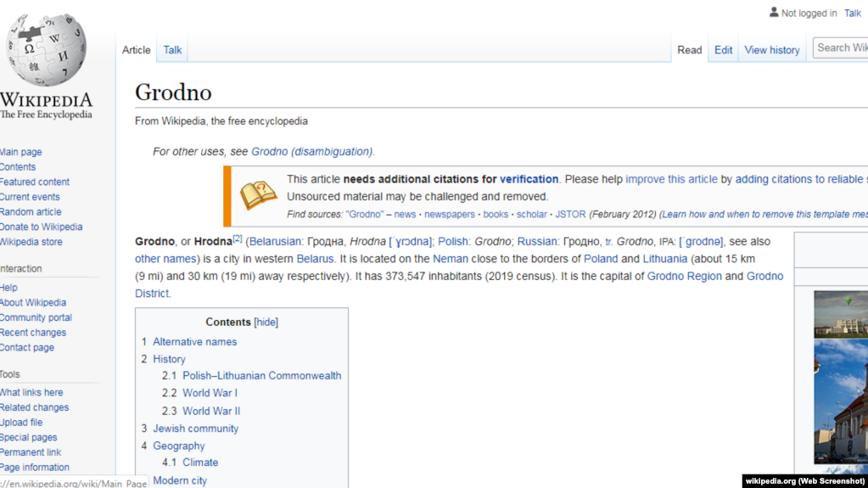868x488 pixels.
Task: Click Donate to Wikipedia in sidebar
Action: [x=41, y=227]
